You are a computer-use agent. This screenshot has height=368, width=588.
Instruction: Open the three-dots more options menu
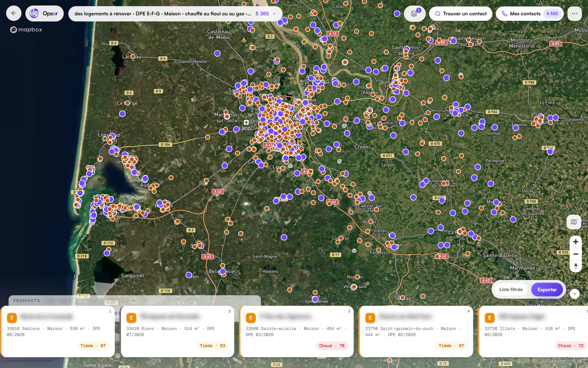[x=575, y=13]
